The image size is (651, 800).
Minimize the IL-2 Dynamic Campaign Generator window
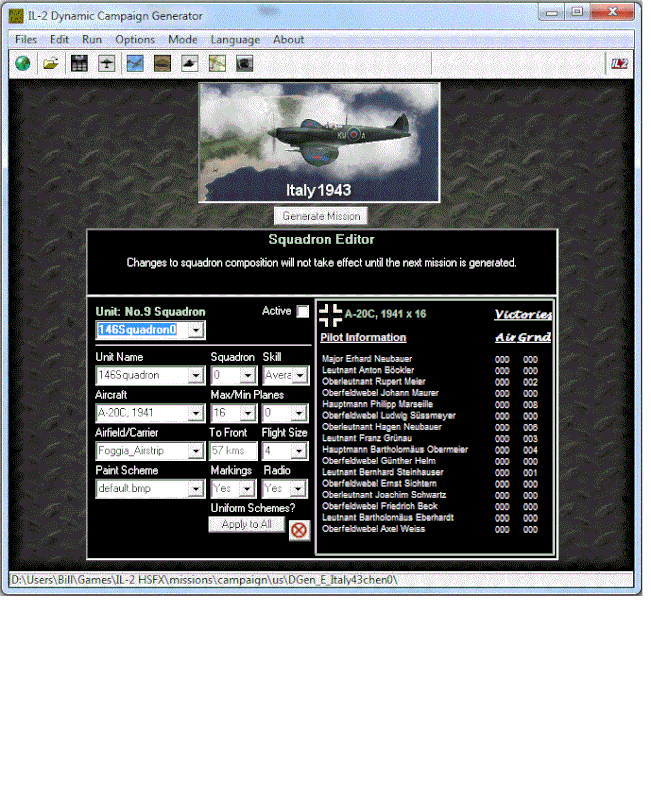pos(552,12)
